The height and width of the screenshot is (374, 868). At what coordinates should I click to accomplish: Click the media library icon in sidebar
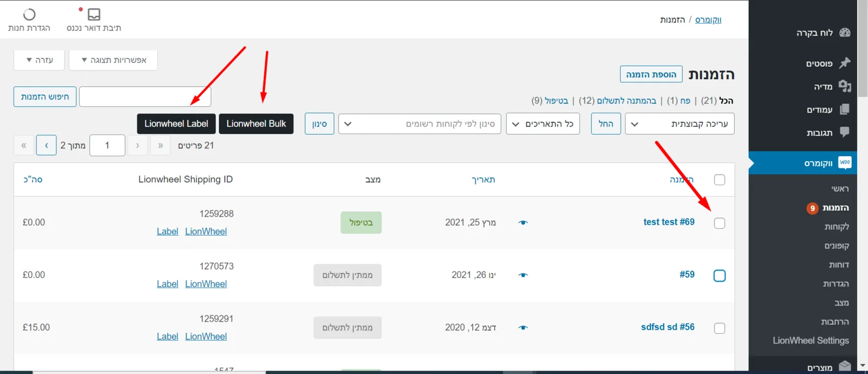tap(845, 86)
